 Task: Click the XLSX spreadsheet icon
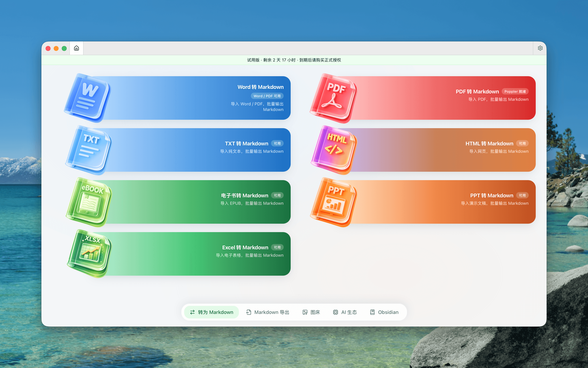click(x=89, y=254)
